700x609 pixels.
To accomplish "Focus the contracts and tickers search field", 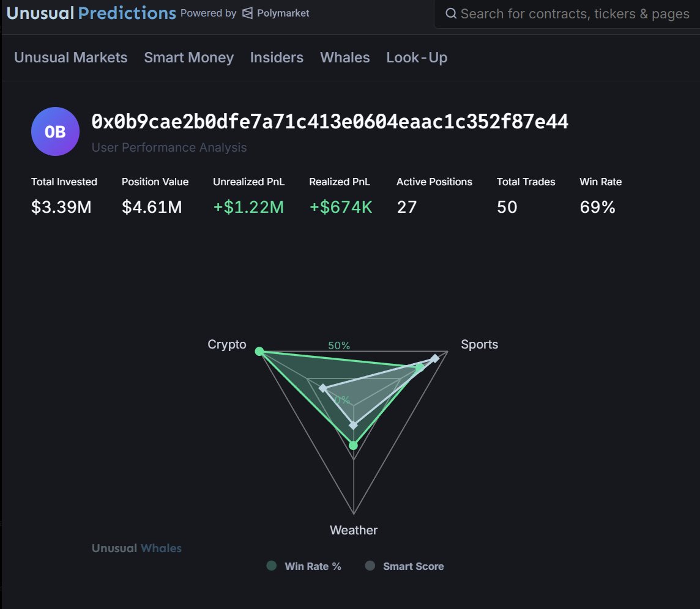I will 567,14.
